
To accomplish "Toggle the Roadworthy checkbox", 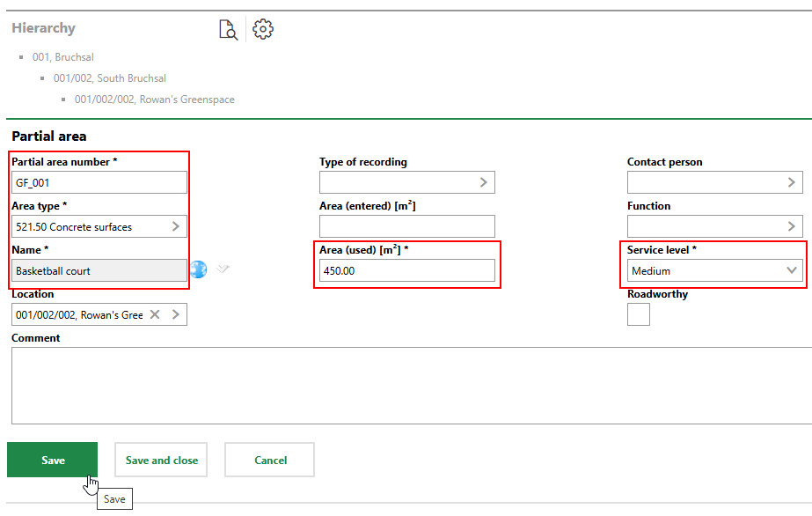I will [639, 314].
